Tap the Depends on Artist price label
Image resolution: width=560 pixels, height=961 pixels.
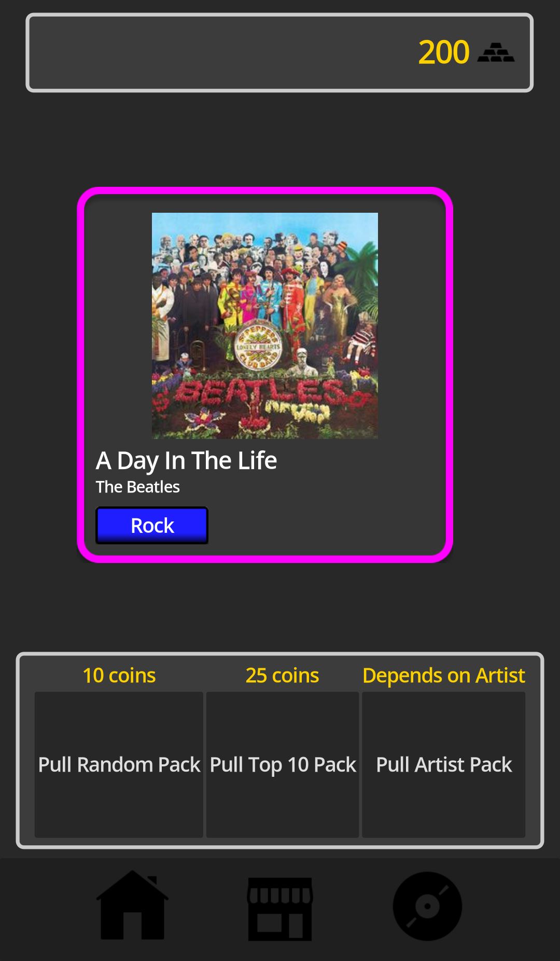pos(444,676)
